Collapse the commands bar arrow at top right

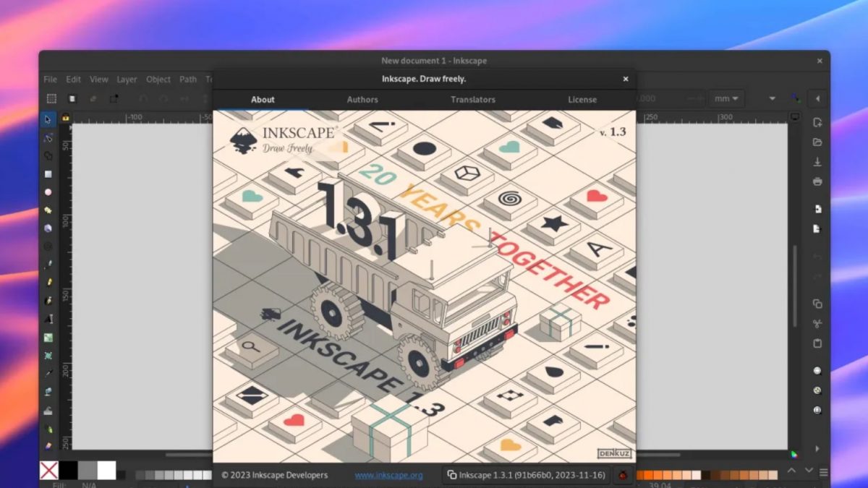[817, 98]
